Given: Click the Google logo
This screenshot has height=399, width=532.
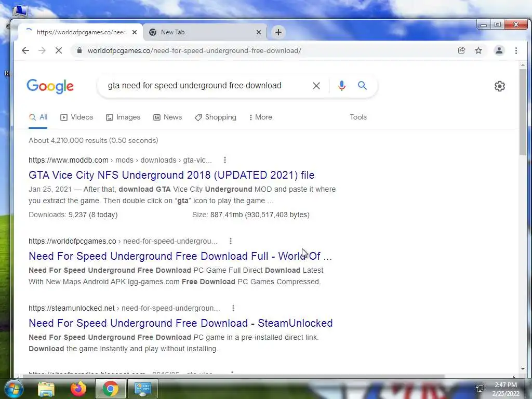Looking at the screenshot, I should tap(50, 86).
